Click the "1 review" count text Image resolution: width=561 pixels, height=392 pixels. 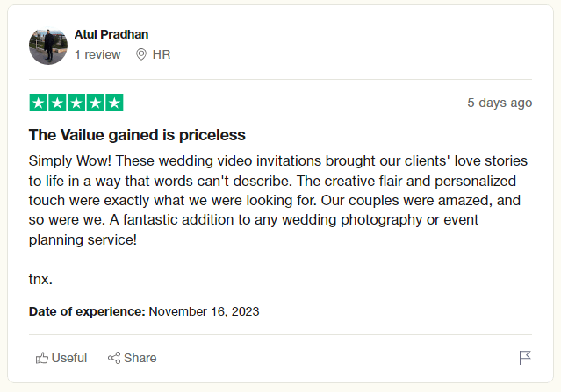tap(97, 54)
